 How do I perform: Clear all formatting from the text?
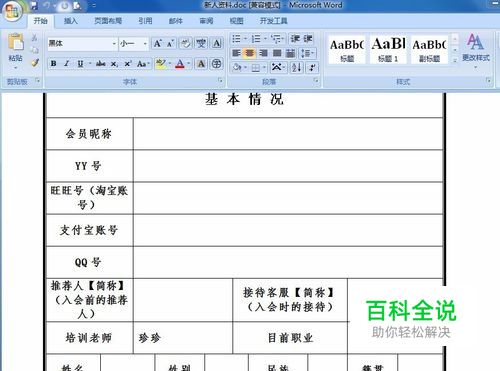point(186,43)
